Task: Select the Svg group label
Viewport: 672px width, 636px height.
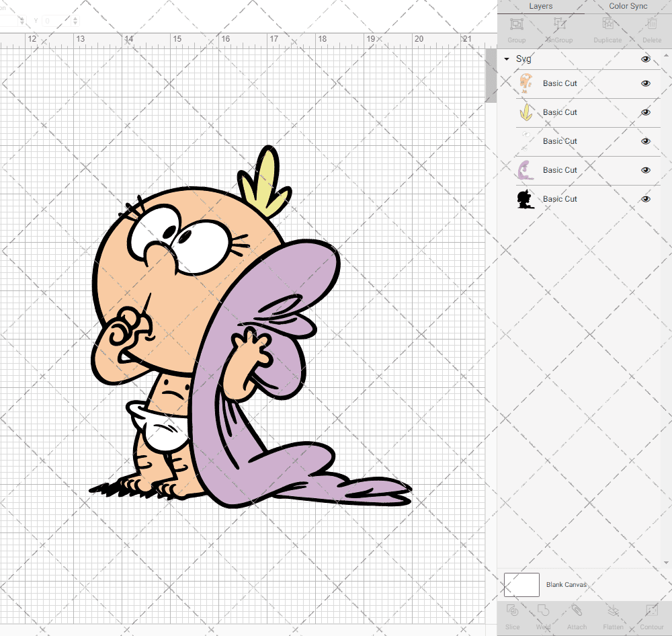Action: click(523, 58)
